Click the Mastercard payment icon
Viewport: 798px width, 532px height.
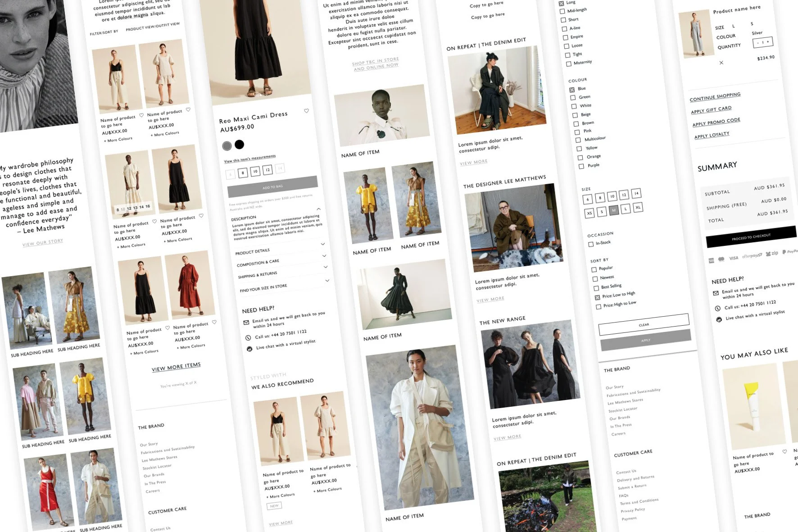pyautogui.click(x=721, y=259)
